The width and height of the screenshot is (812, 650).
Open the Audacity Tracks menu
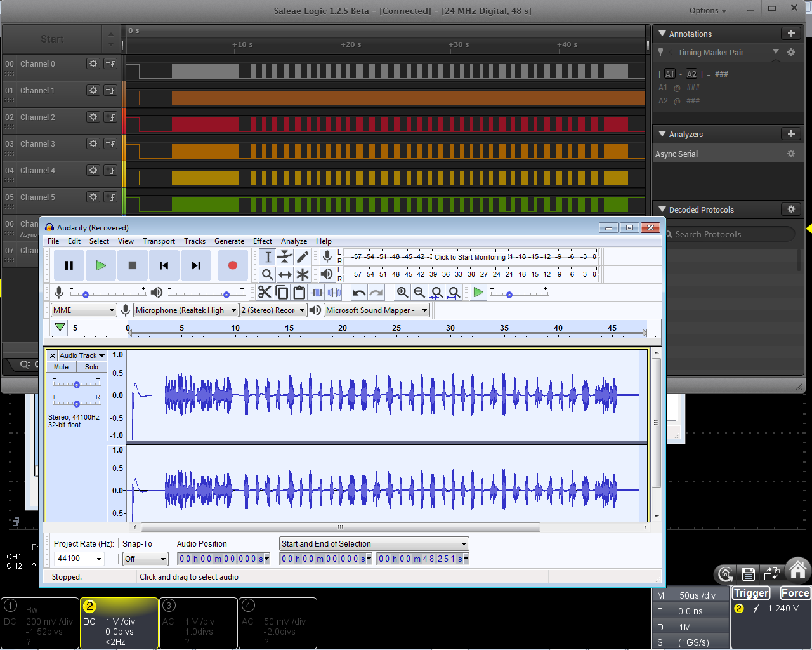(195, 241)
